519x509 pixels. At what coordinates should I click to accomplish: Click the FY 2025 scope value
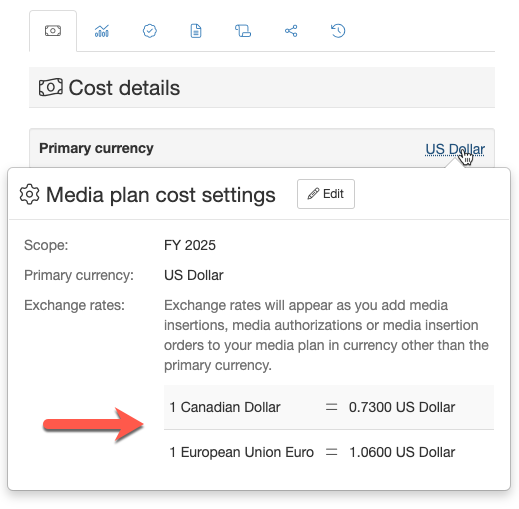coord(190,245)
